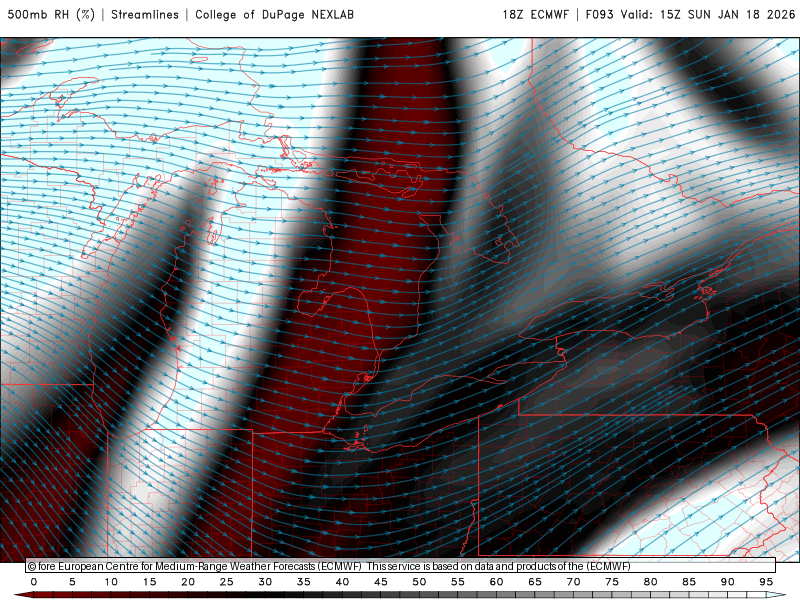Select colorbar label "95"
The width and height of the screenshot is (800, 600).
point(766,582)
